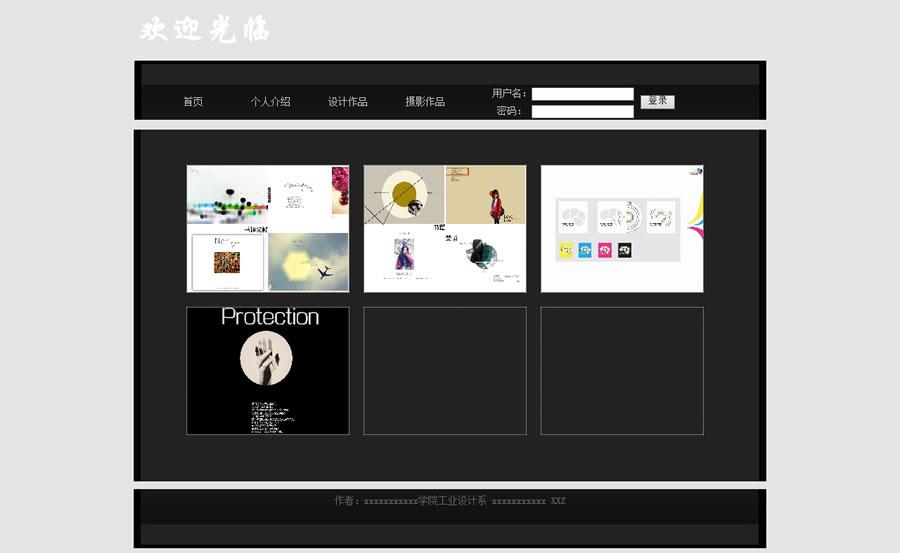
Task: Click into the 密码 password field
Action: pyautogui.click(x=582, y=112)
